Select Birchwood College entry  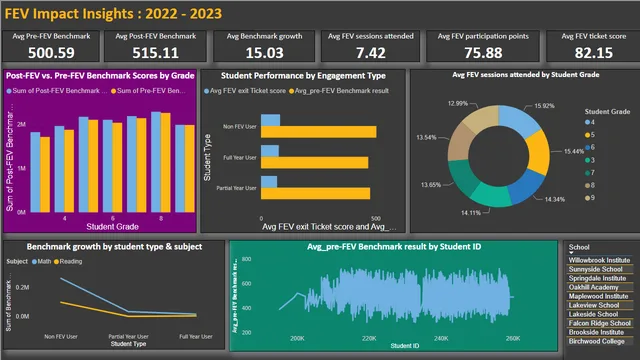[x=596, y=341]
